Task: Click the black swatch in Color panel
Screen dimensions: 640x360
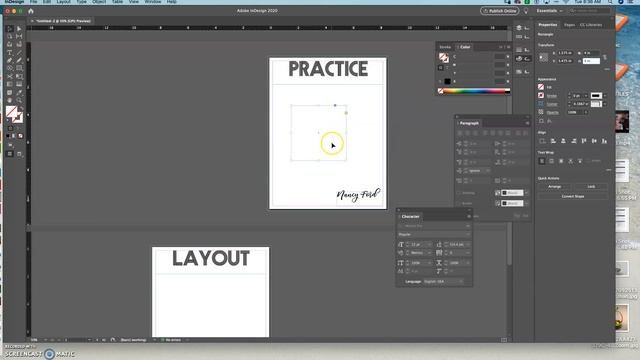Action: click(x=448, y=81)
